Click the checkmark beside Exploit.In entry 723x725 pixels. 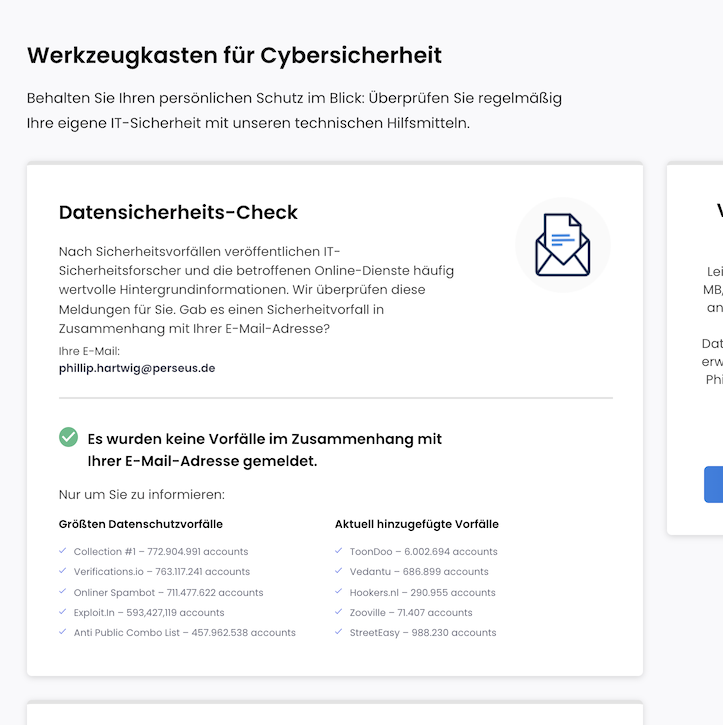[x=62, y=611]
